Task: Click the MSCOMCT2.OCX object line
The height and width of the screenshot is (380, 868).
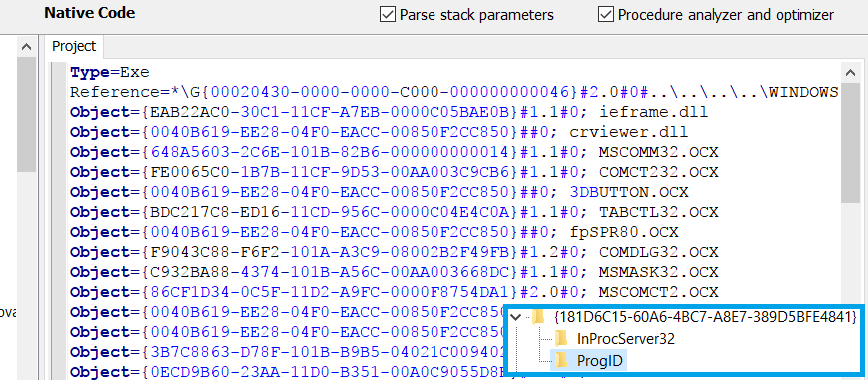Action: pyautogui.click(x=394, y=292)
